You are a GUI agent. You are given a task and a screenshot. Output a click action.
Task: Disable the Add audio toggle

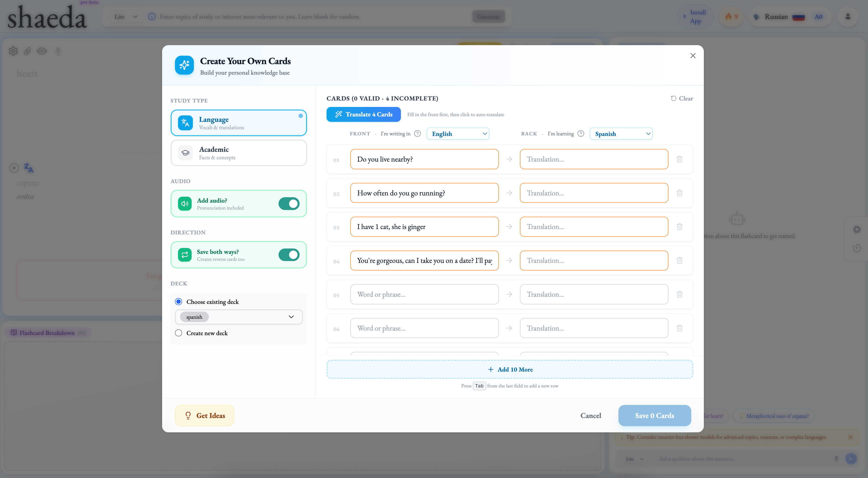(289, 203)
